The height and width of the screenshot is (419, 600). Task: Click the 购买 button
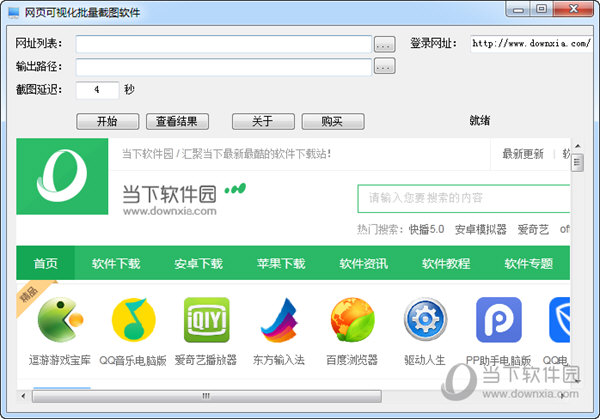click(333, 122)
